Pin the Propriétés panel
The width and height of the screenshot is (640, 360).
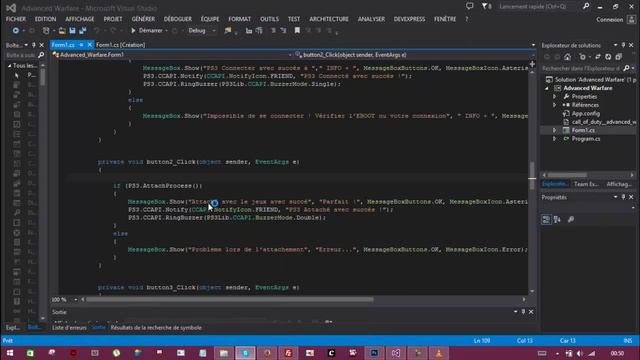click(x=623, y=197)
